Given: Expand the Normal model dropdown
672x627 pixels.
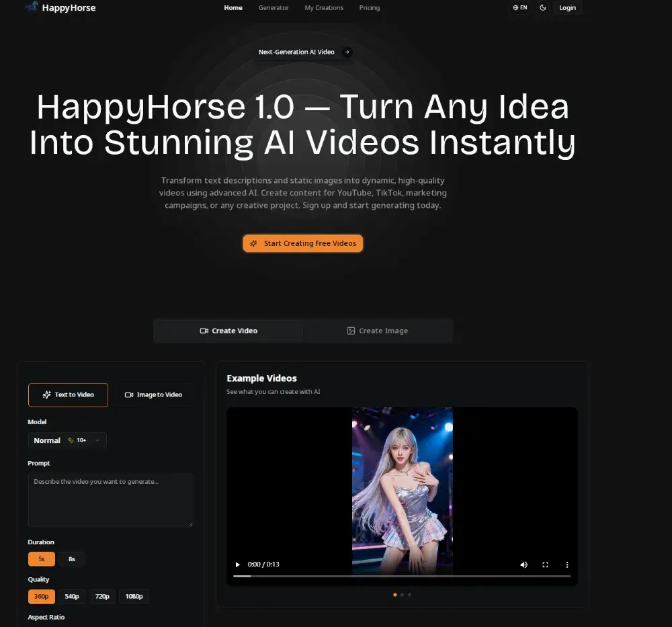Looking at the screenshot, I should click(x=67, y=440).
